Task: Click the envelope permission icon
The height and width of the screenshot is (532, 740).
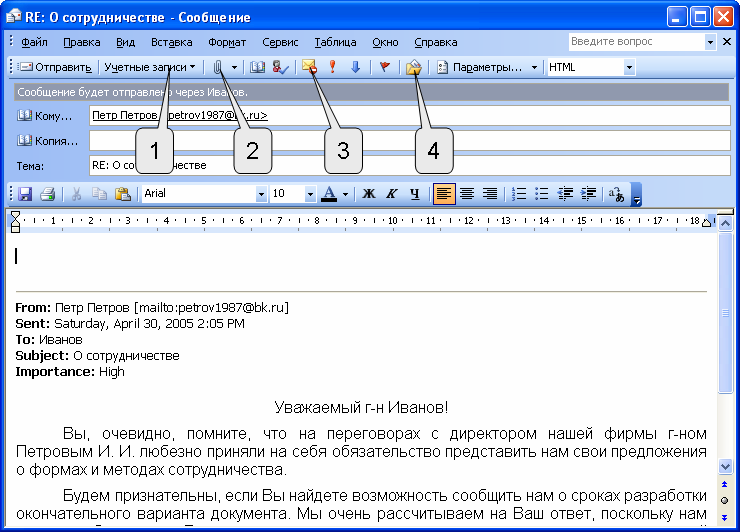Action: (309, 67)
